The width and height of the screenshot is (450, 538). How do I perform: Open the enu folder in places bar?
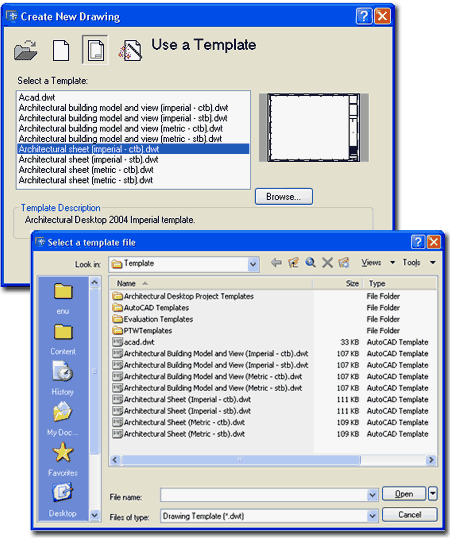coord(63,299)
